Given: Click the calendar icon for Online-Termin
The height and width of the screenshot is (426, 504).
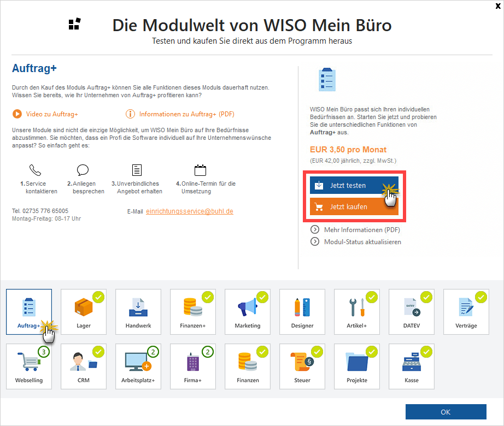Looking at the screenshot, I should tap(200, 170).
